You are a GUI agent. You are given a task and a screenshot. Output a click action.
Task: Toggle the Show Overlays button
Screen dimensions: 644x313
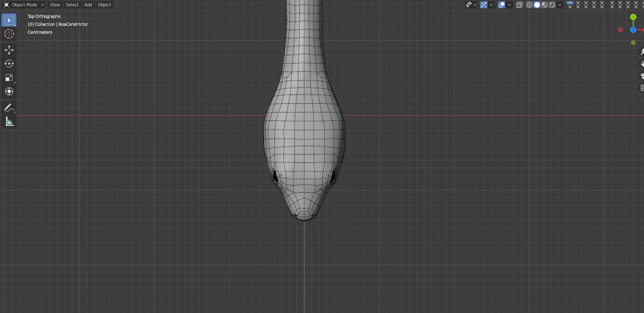502,5
